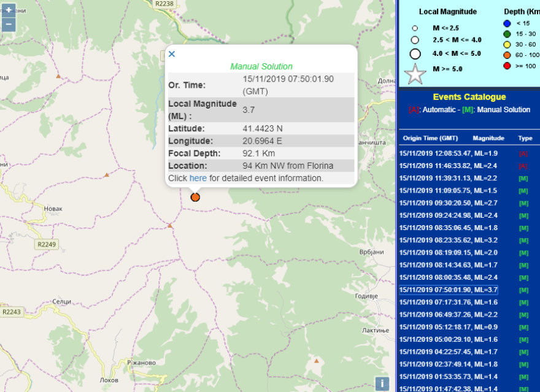Image resolution: width=540 pixels, height=392 pixels.
Task: Click the orange earthquake epicenter marker
Action: pos(195,197)
